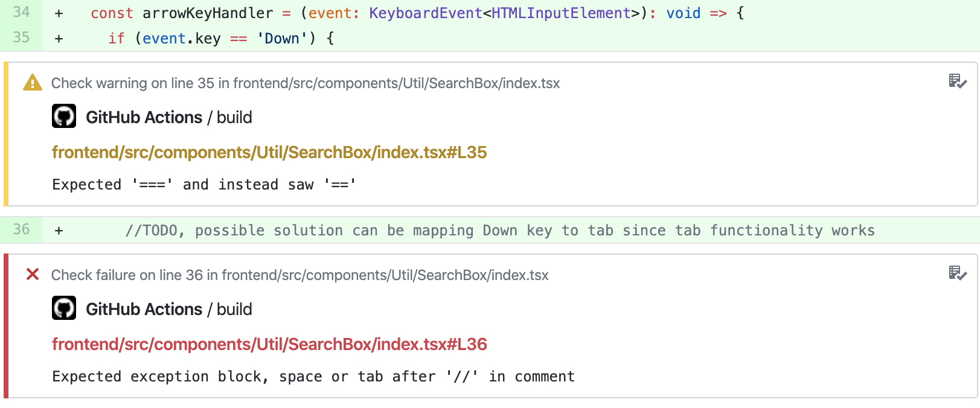Image resolution: width=980 pixels, height=408 pixels.
Task: Click the plus marker on line 36
Action: (x=59, y=231)
